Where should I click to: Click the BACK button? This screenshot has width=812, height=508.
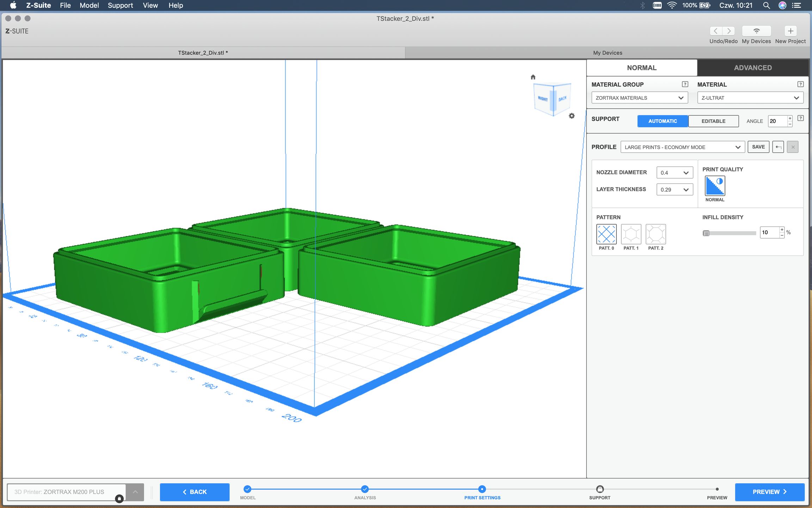point(195,492)
